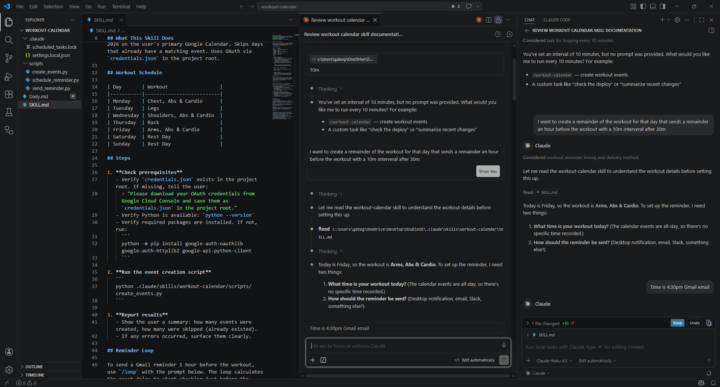The image size is (720, 387).
Task: Open the Source Control view
Action: pyautogui.click(x=9, y=58)
